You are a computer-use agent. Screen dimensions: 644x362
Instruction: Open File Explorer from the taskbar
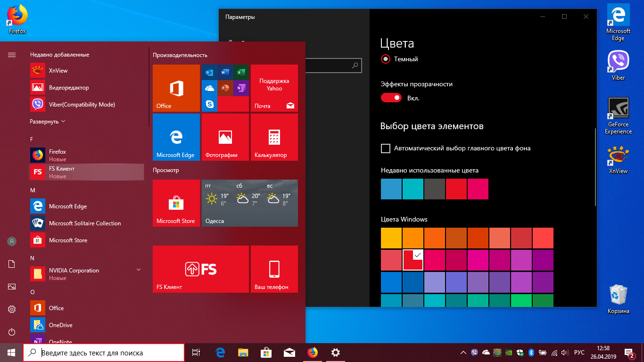click(x=243, y=353)
